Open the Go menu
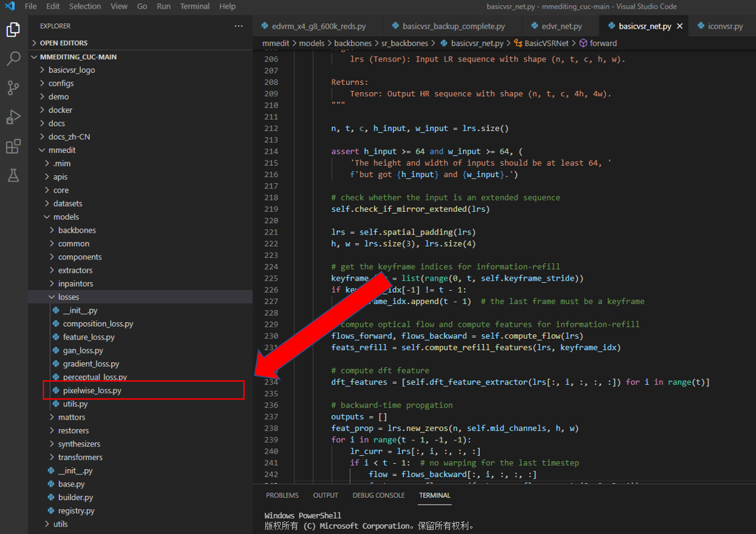Viewport: 756px width, 534px height. pos(142,6)
